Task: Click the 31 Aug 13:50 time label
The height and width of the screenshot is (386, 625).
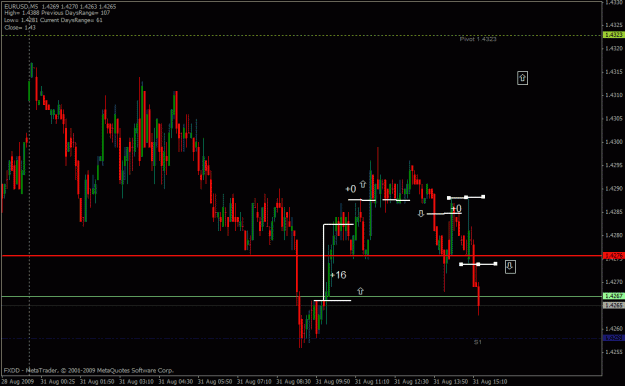Action: point(451,382)
